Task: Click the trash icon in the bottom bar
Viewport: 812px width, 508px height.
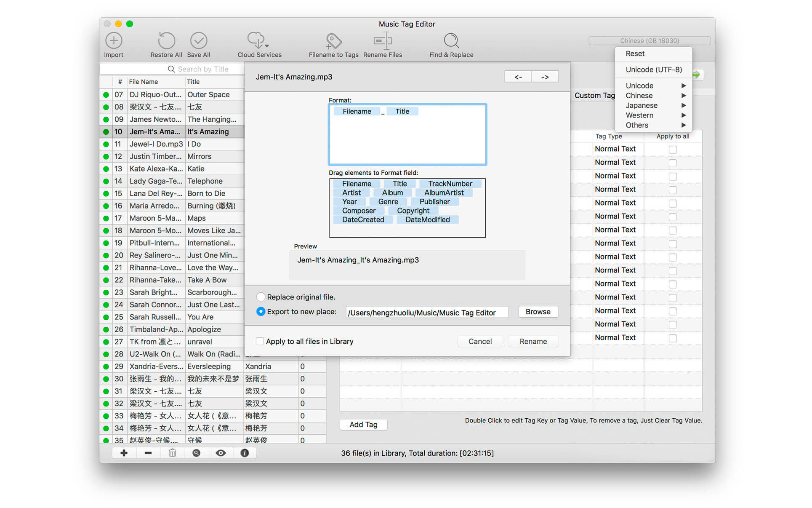Action: (x=173, y=453)
